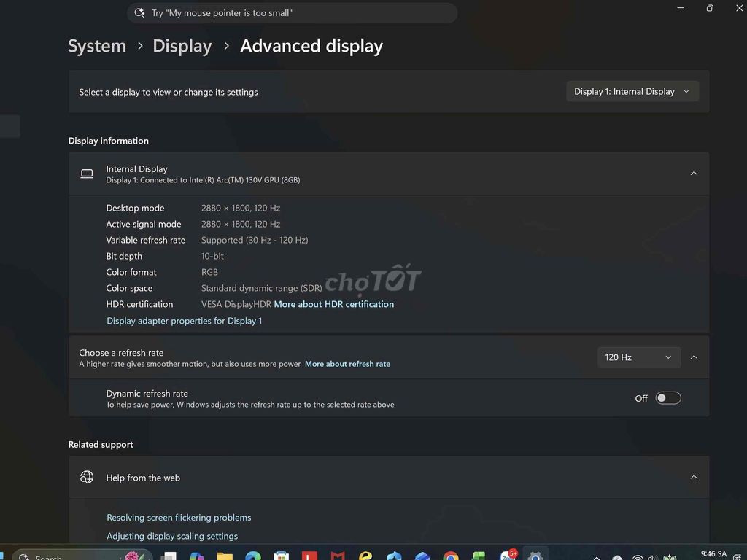Turn on the Dynamic refresh rate toggle
This screenshot has width=747, height=560.
pos(668,398)
